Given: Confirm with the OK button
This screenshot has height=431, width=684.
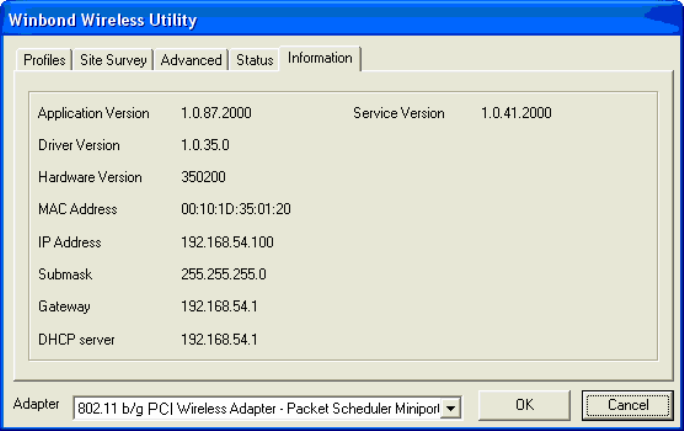Looking at the screenshot, I should [524, 405].
